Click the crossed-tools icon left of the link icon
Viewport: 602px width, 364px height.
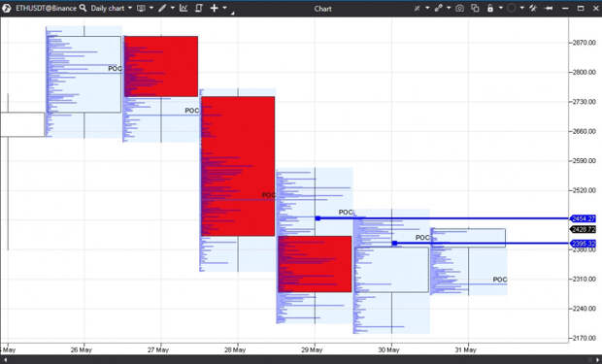[417, 8]
